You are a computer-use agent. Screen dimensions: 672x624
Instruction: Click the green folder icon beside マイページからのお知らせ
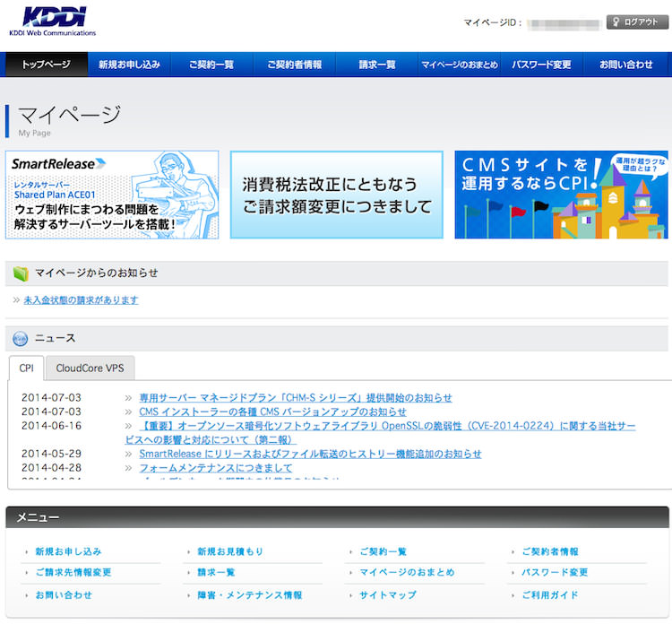[21, 273]
